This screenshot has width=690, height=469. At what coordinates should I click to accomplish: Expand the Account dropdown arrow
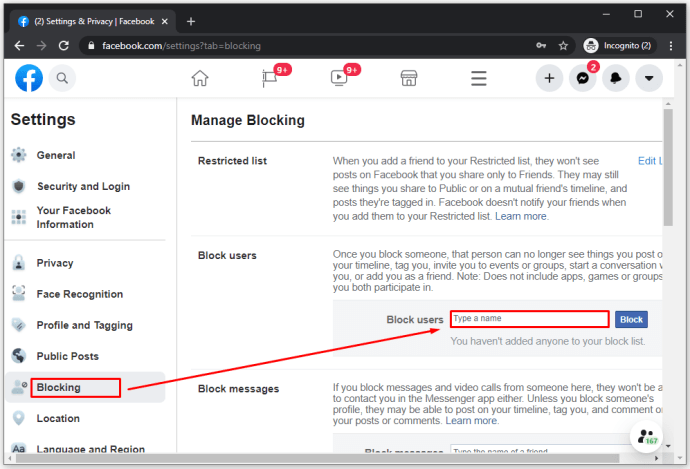coord(649,78)
